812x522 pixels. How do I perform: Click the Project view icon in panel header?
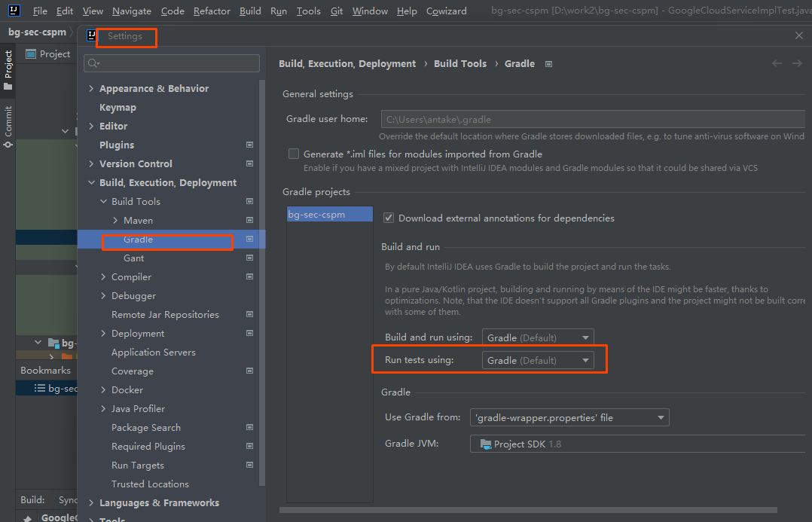31,54
